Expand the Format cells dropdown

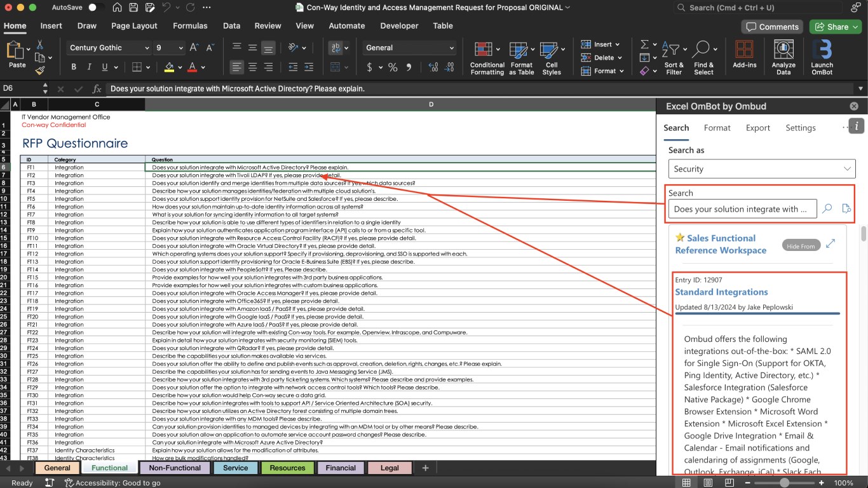(x=621, y=71)
